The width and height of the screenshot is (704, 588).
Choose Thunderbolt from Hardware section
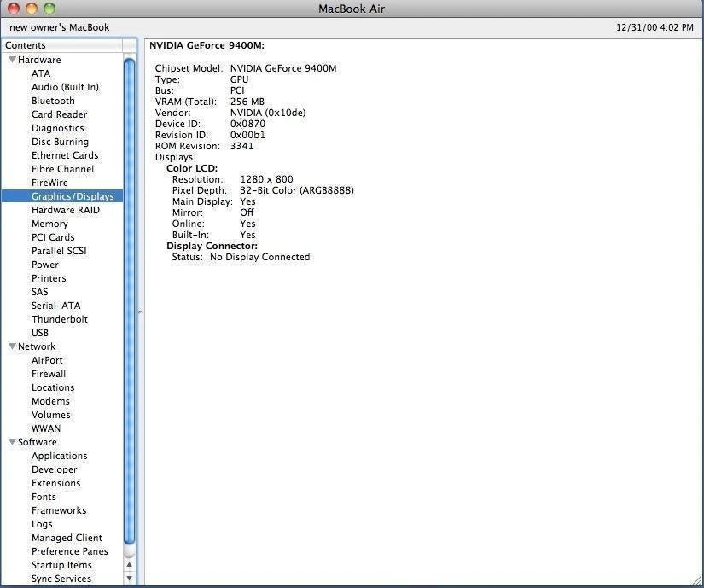(x=60, y=319)
